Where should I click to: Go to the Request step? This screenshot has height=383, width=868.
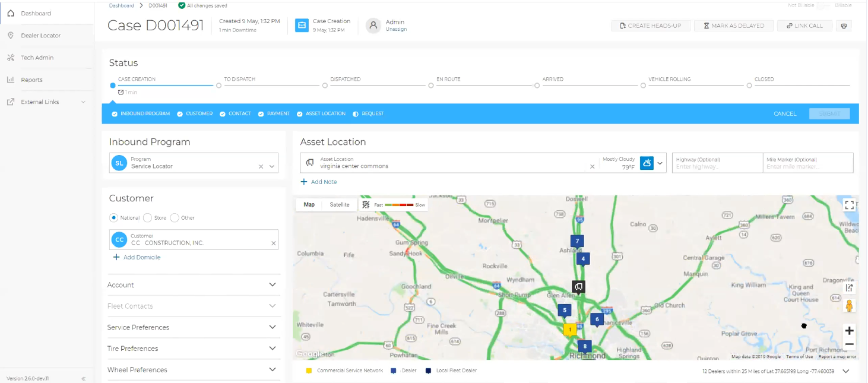pyautogui.click(x=368, y=114)
